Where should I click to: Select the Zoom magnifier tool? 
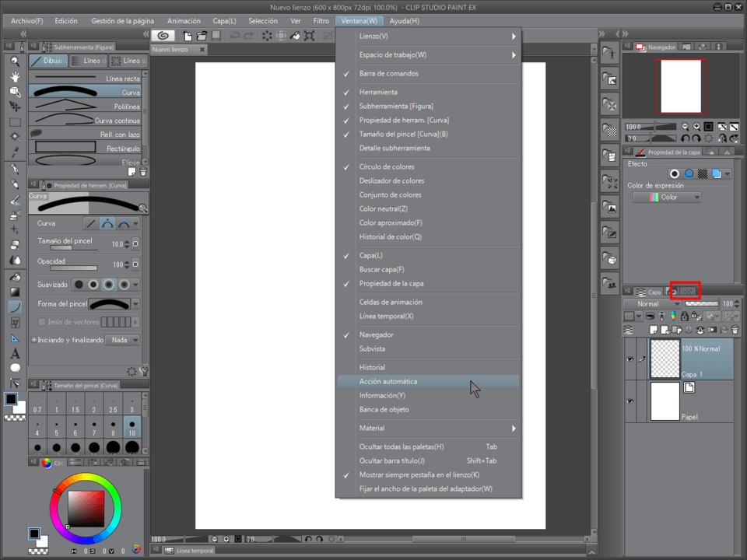[x=16, y=61]
